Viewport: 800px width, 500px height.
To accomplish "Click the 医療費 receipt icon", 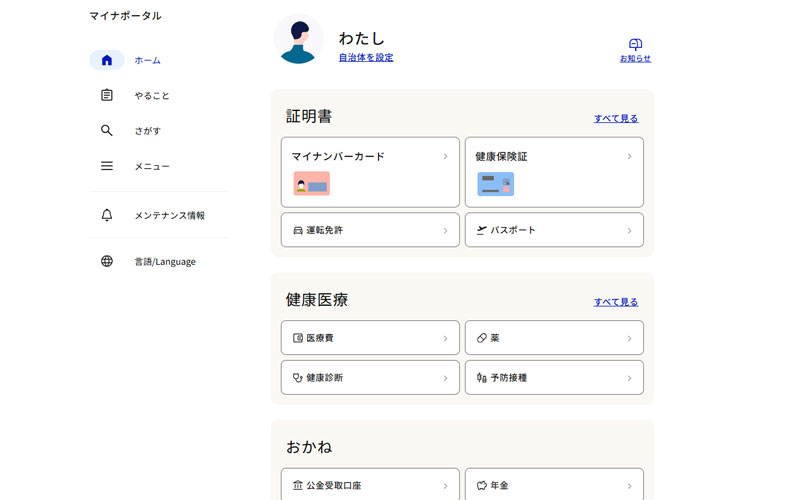I will pos(298,338).
